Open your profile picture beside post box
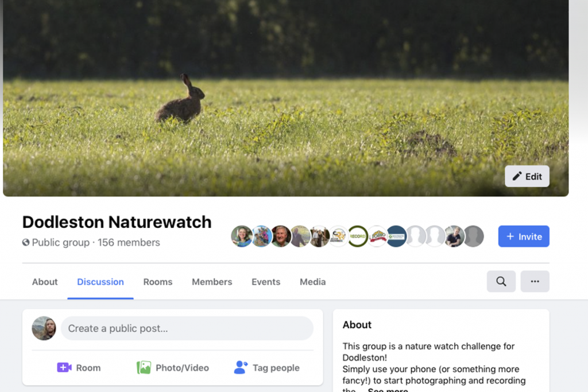The height and width of the screenshot is (392, 588). (44, 328)
